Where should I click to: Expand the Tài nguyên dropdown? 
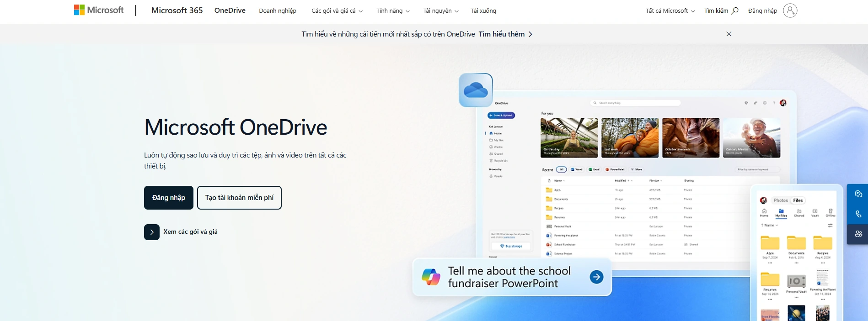(441, 11)
